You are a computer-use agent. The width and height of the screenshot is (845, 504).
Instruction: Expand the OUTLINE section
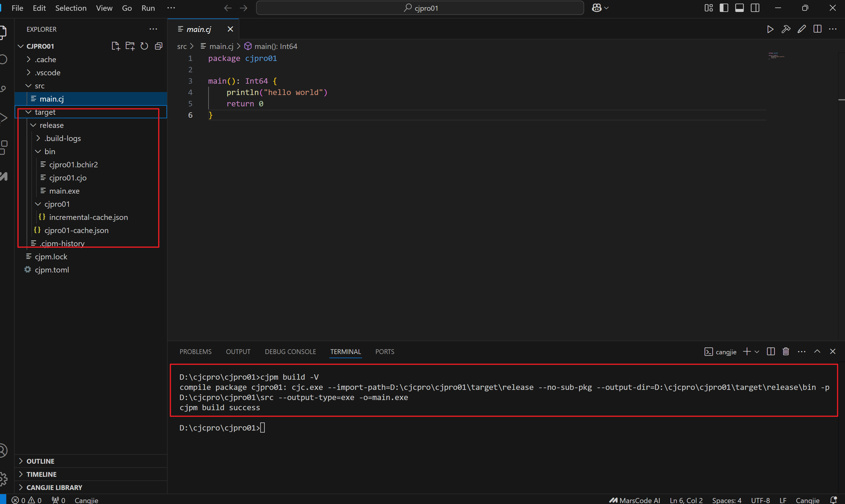[x=91, y=461]
